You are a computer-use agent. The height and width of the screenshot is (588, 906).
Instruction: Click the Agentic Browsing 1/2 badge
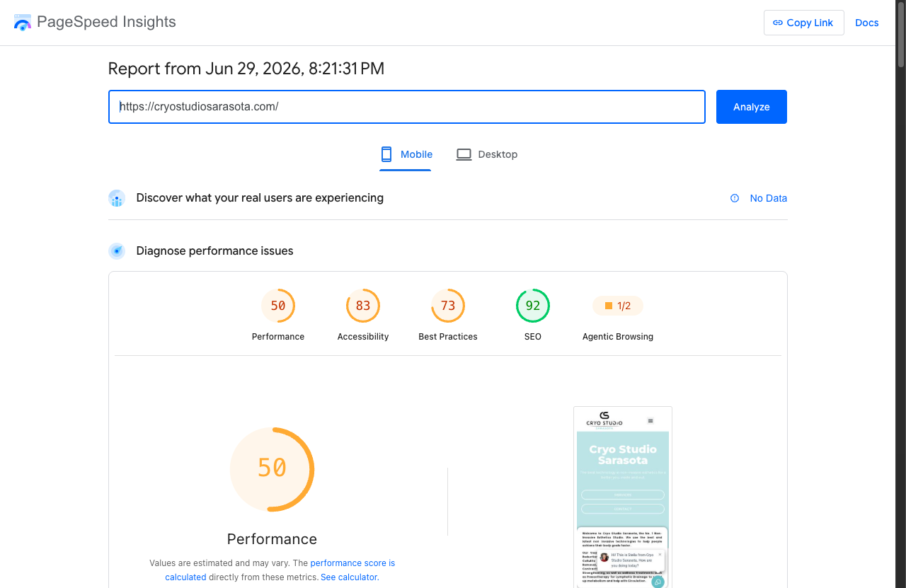click(618, 306)
